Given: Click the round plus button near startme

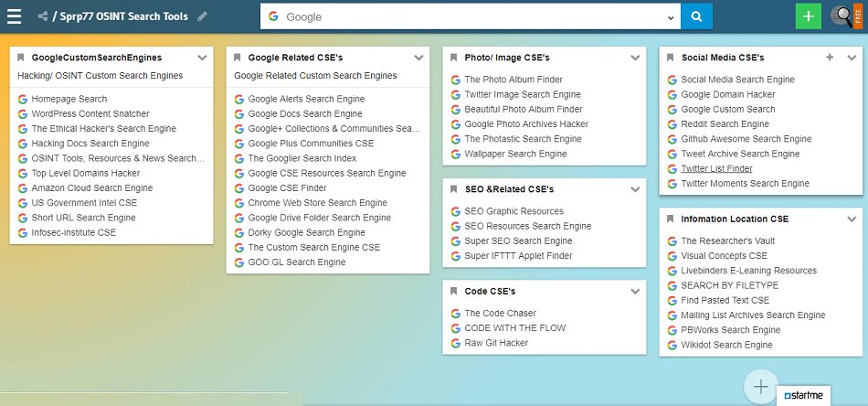Looking at the screenshot, I should pyautogui.click(x=761, y=387).
